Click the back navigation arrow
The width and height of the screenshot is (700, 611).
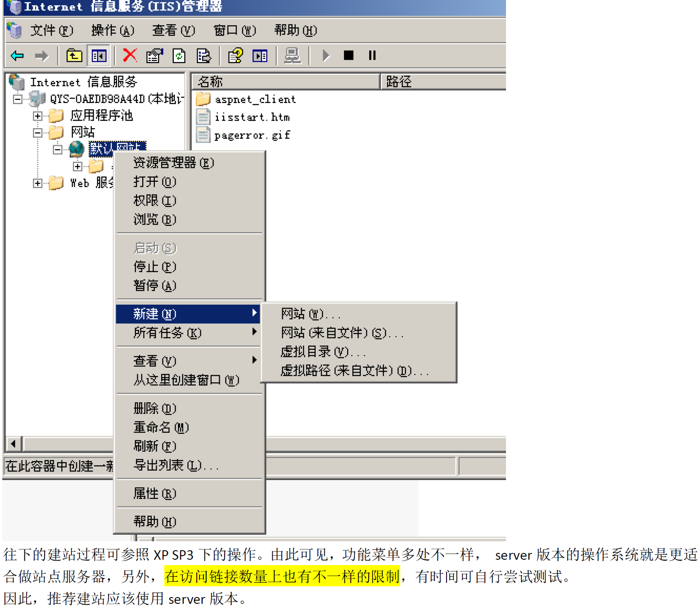(16, 55)
